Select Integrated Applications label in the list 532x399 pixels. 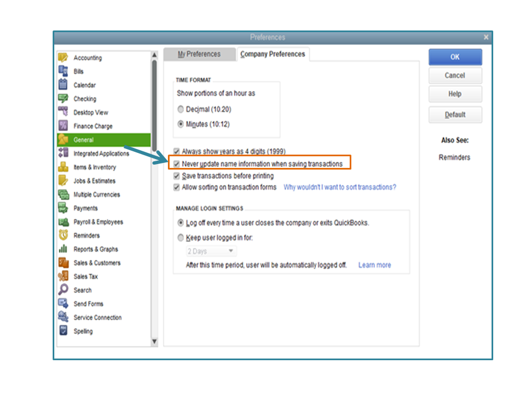tap(101, 154)
